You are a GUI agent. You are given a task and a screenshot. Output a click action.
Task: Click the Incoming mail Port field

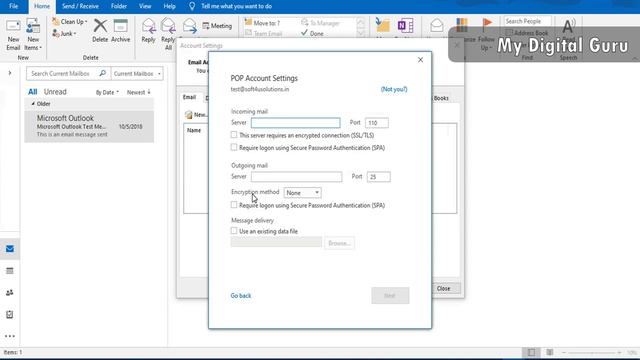(x=376, y=122)
